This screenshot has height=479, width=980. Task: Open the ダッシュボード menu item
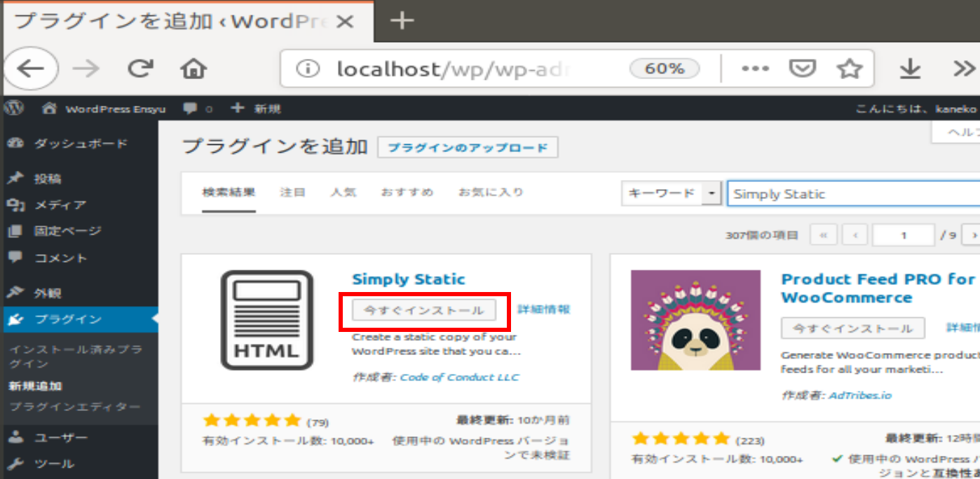click(79, 144)
